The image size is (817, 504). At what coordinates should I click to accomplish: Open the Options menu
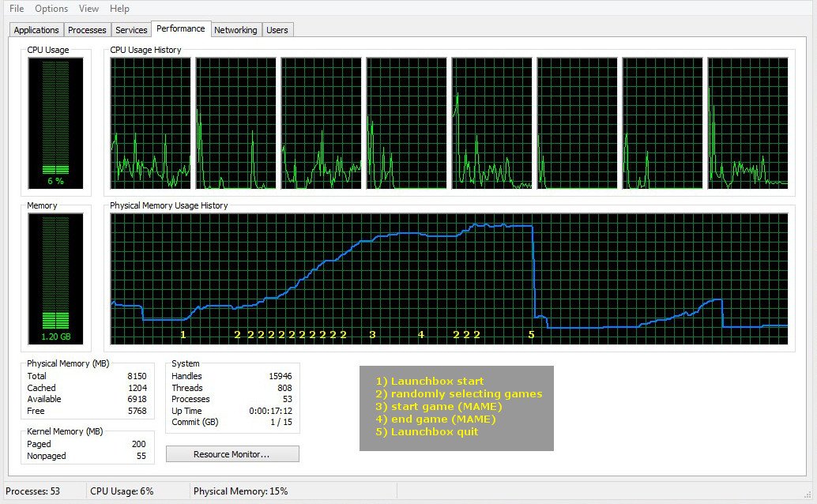(51, 9)
